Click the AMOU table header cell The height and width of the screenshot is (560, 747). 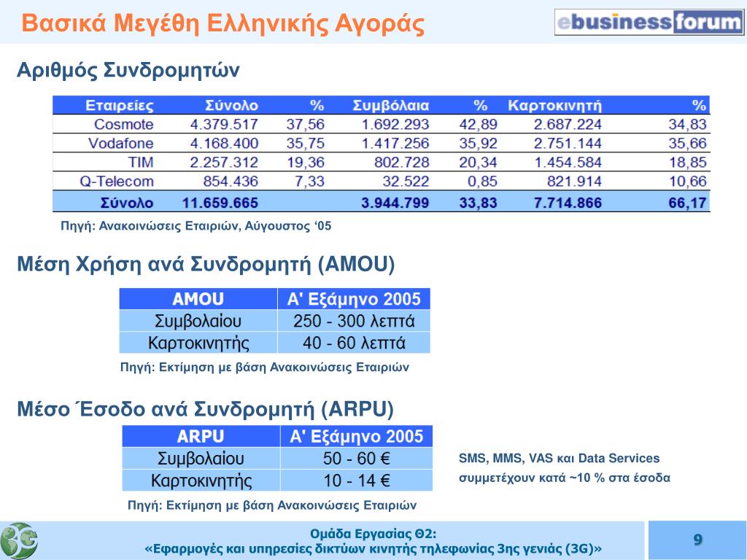click(x=198, y=299)
